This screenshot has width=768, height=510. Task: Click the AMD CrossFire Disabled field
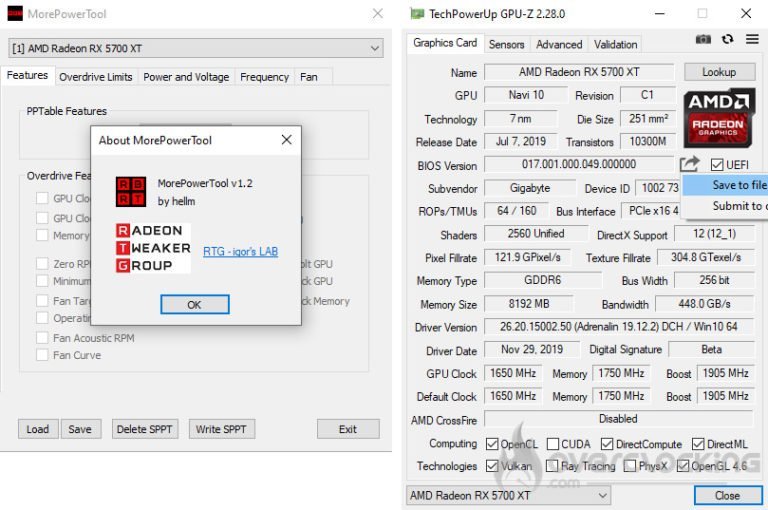click(618, 419)
